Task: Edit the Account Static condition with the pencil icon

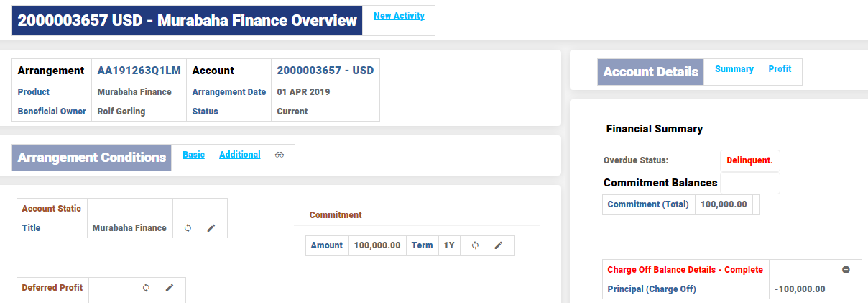Action: [211, 227]
